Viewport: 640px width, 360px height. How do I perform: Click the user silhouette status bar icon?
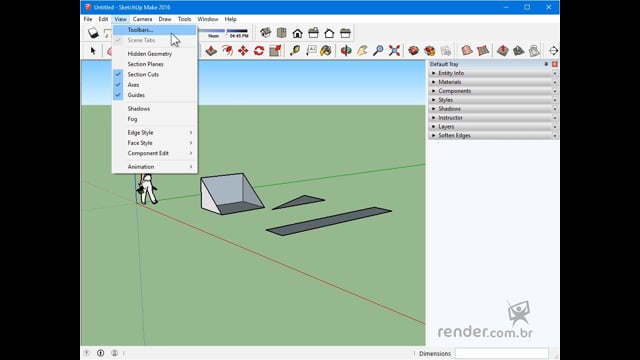[114, 353]
